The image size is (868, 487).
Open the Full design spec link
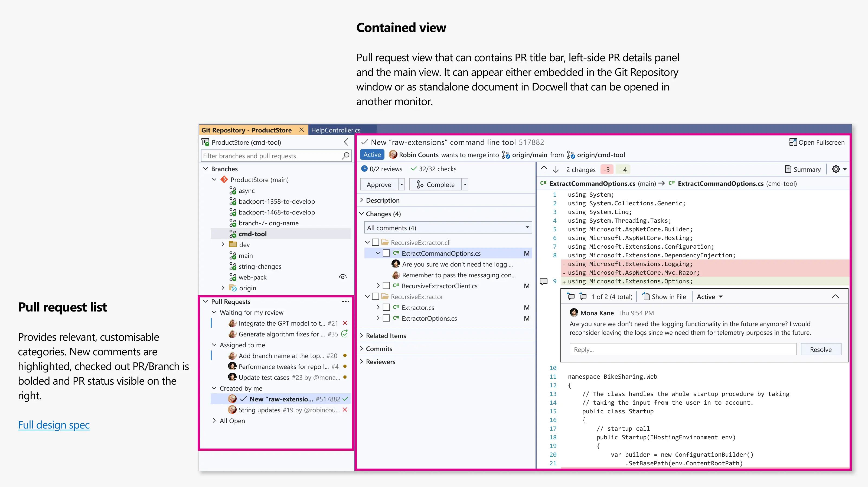[x=54, y=425]
